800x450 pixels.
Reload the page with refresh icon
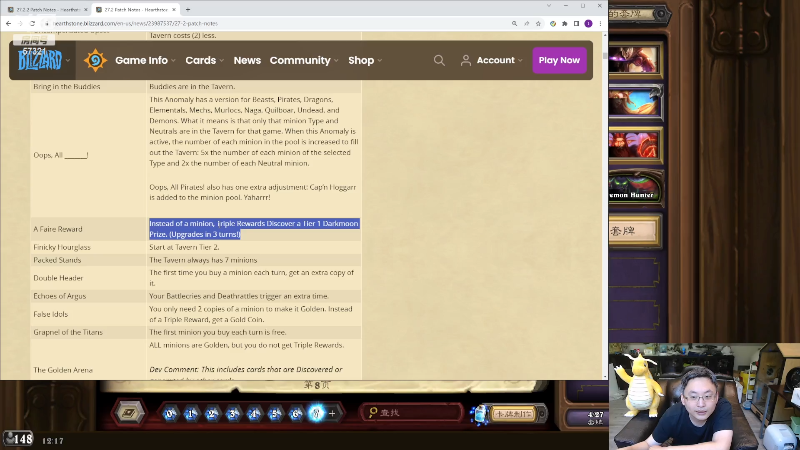point(32,23)
